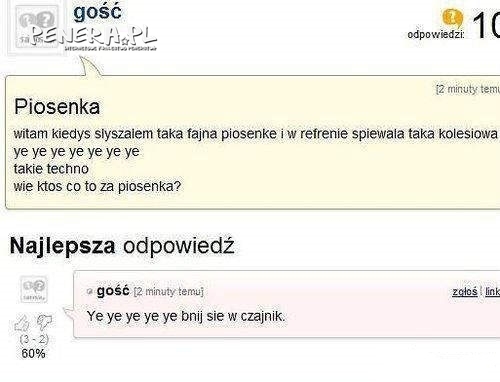The height and width of the screenshot is (382, 500).
Task: Click the question's 2 minuty temu timestamp
Action: click(468, 89)
